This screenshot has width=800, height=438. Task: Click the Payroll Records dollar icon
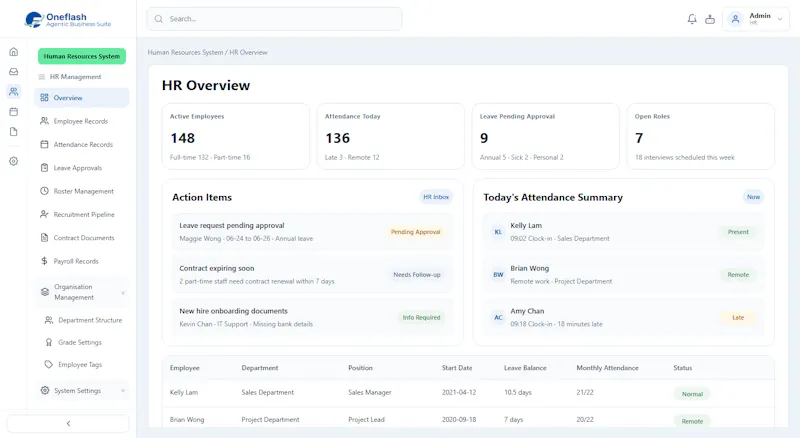(44, 261)
